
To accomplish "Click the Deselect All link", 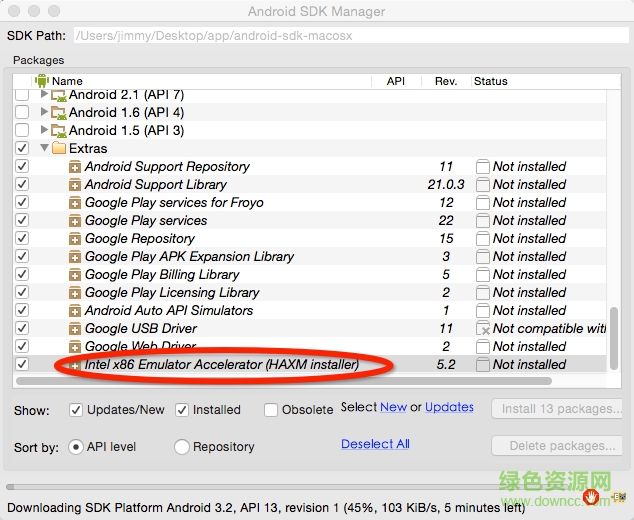I will tap(375, 444).
